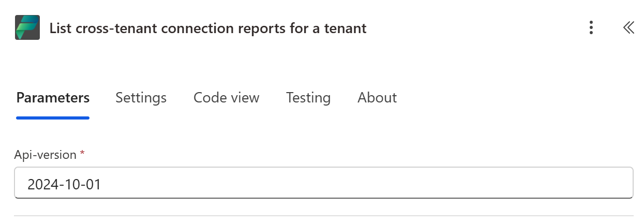Click the 2024-10-01 value text
Image resolution: width=644 pixels, height=223 pixels.
tap(64, 184)
